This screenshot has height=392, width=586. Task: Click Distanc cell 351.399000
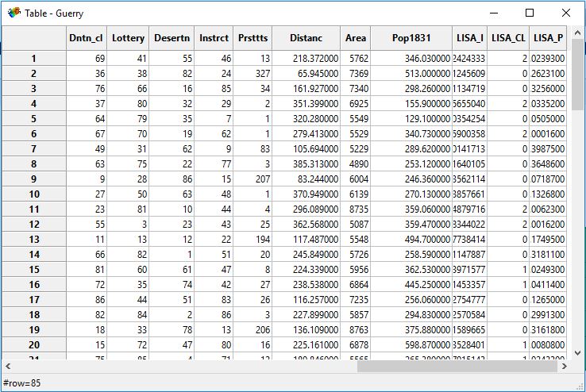click(x=306, y=104)
